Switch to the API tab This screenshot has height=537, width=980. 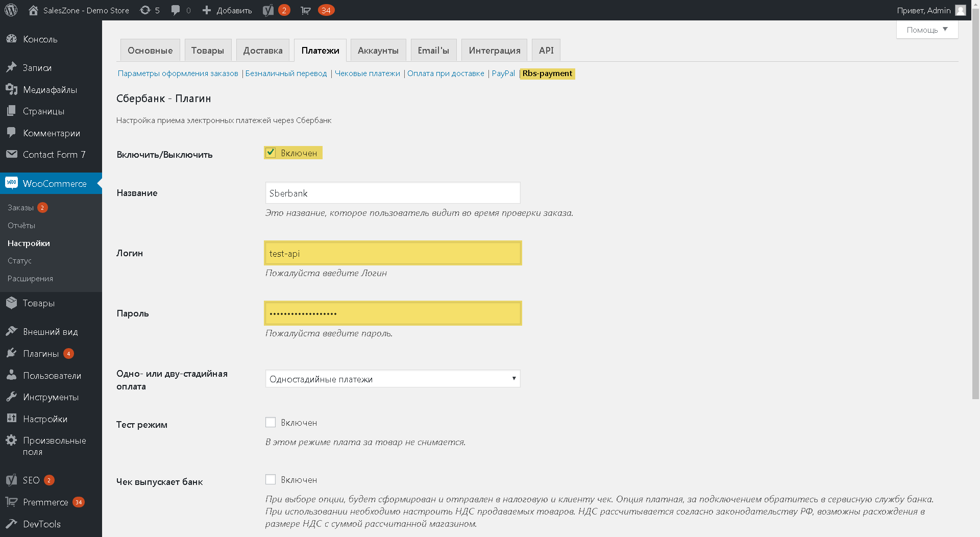pyautogui.click(x=546, y=50)
